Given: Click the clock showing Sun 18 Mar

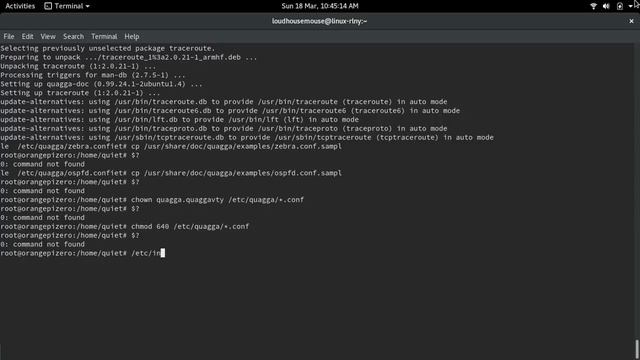Looking at the screenshot, I should point(320,6).
